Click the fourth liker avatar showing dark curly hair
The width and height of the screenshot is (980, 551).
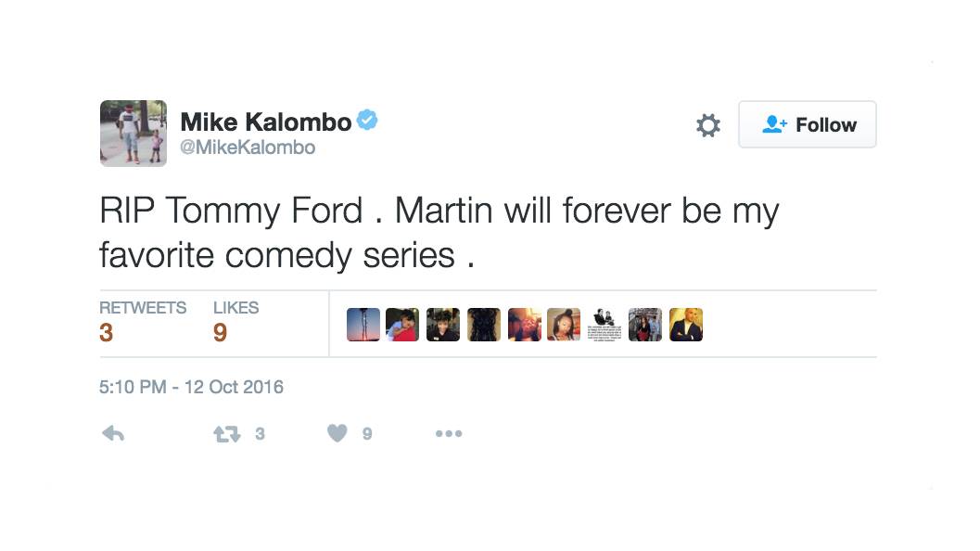click(483, 325)
